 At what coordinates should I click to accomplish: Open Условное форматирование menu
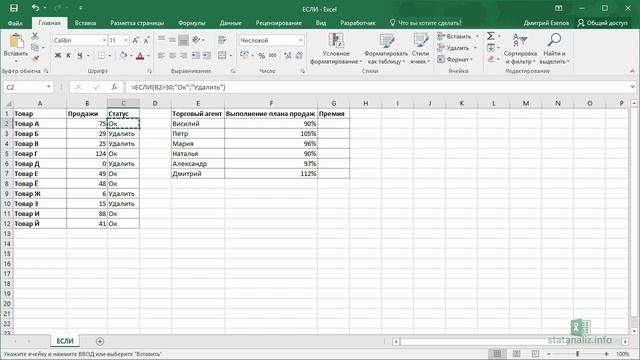336,49
